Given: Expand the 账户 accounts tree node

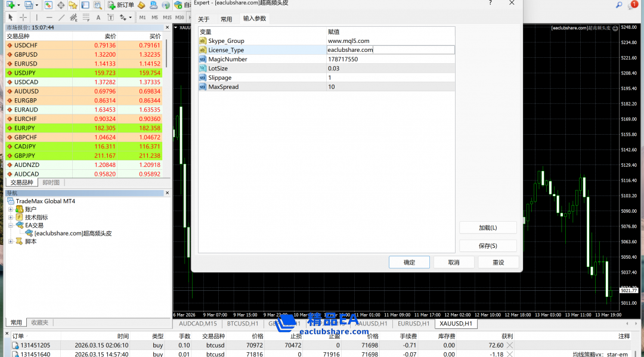Looking at the screenshot, I should point(11,209).
